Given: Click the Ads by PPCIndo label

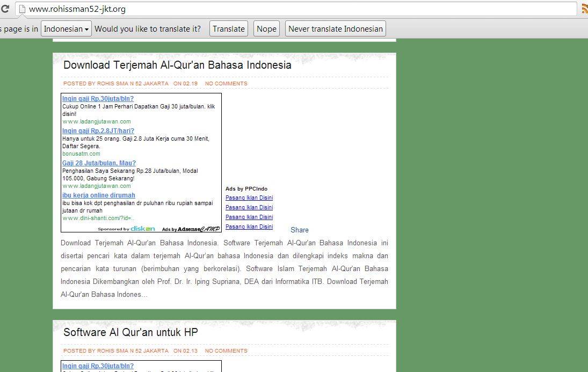Looking at the screenshot, I should [x=246, y=188].
